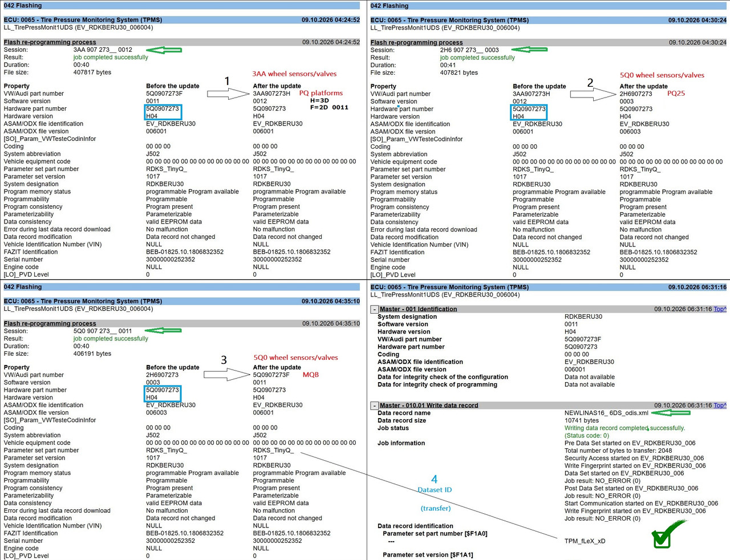This screenshot has width=730, height=560.
Task: Click the 'Data record identification' label
Action: (x=415, y=526)
